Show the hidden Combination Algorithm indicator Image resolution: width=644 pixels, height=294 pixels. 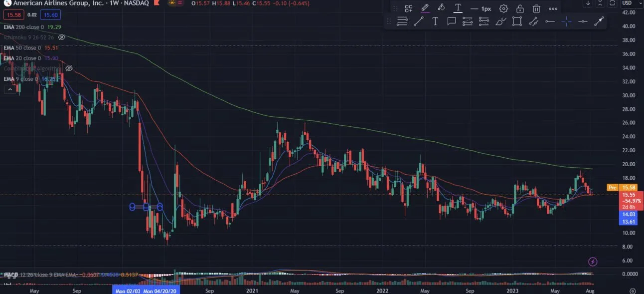click(x=69, y=68)
